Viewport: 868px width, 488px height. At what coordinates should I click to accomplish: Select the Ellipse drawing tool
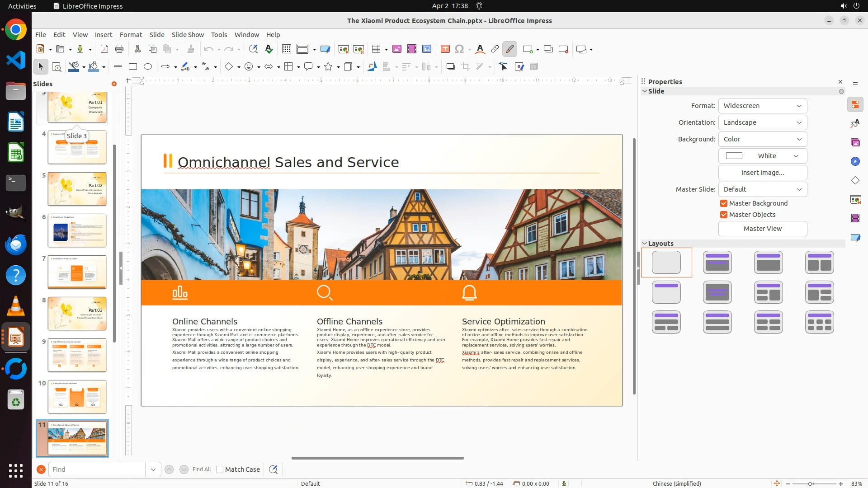coord(148,66)
